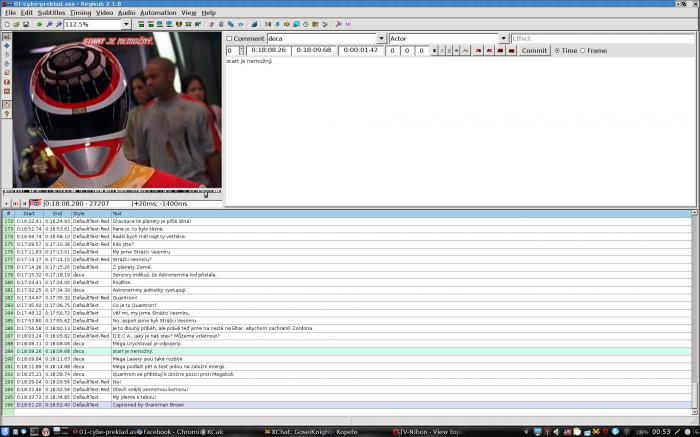
Task: Select the 'Captioned by Grantman Brown' row
Action: [x=347, y=405]
